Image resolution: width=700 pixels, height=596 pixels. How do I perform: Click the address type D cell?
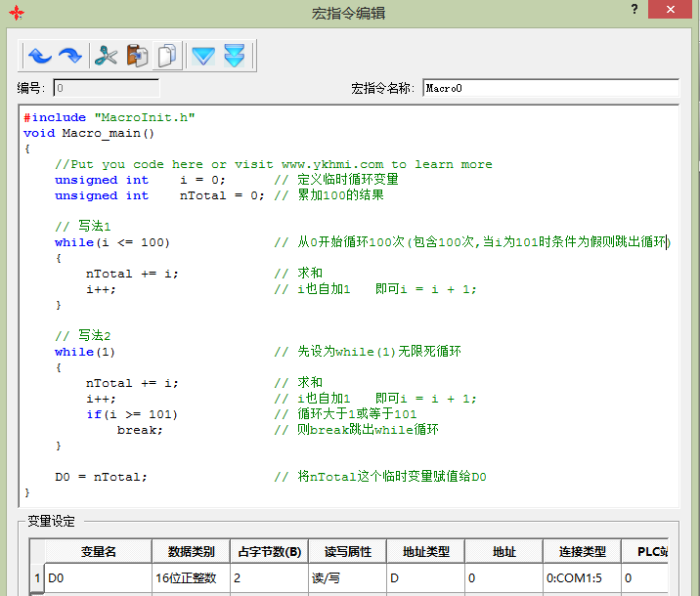click(425, 578)
